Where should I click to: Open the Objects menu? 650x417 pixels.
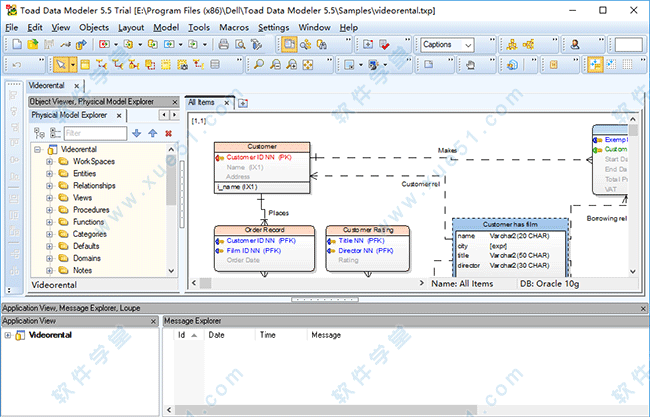coord(94,28)
